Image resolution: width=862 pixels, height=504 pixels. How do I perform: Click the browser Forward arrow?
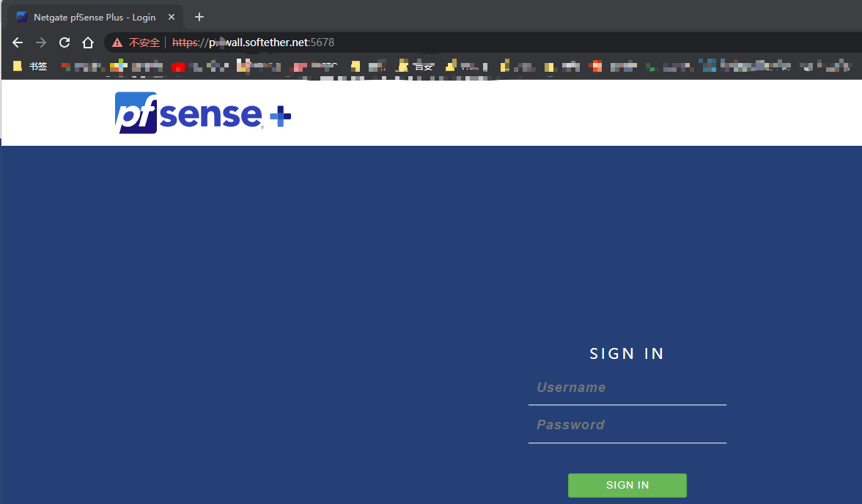[41, 42]
